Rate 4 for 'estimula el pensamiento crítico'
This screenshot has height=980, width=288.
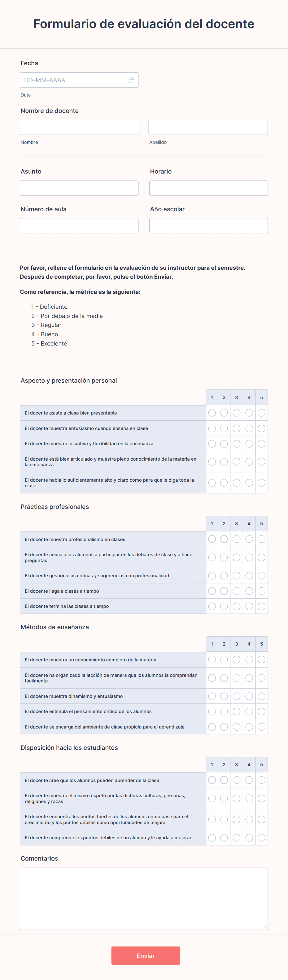click(249, 711)
